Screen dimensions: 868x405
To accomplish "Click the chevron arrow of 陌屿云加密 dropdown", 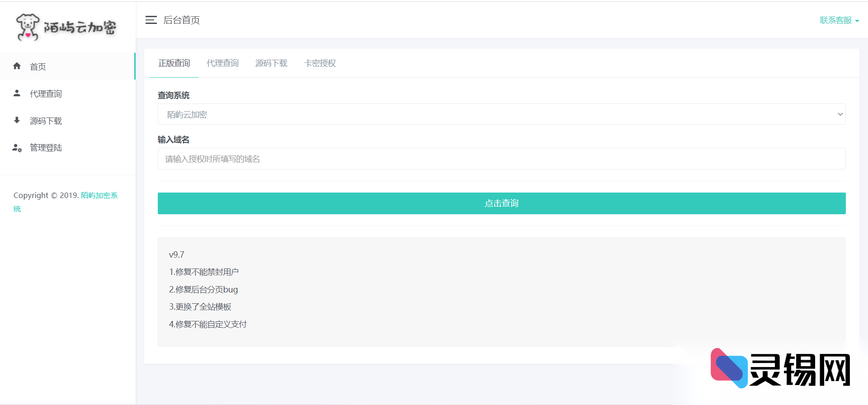I will coord(840,114).
